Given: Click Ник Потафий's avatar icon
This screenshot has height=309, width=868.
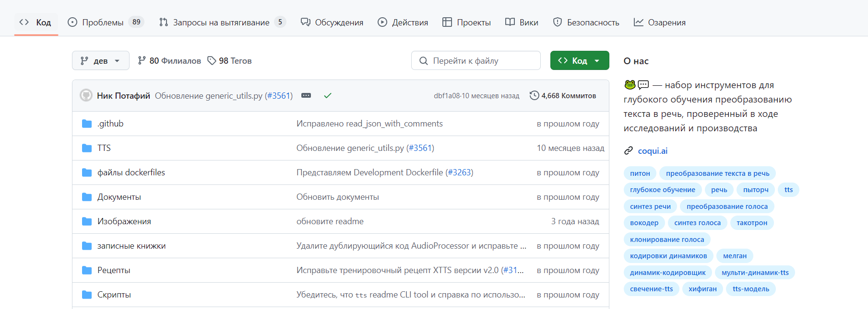Looking at the screenshot, I should click(86, 95).
